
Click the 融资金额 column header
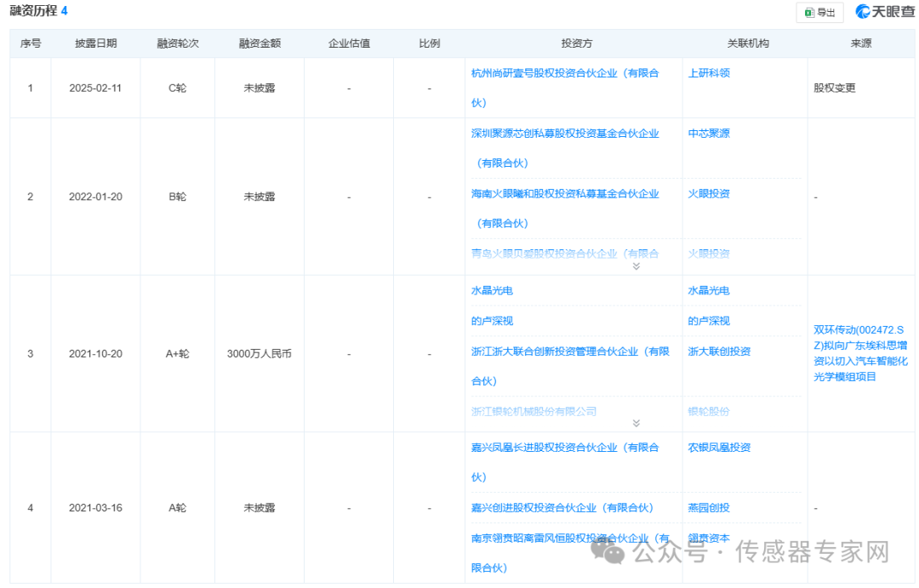coord(260,43)
